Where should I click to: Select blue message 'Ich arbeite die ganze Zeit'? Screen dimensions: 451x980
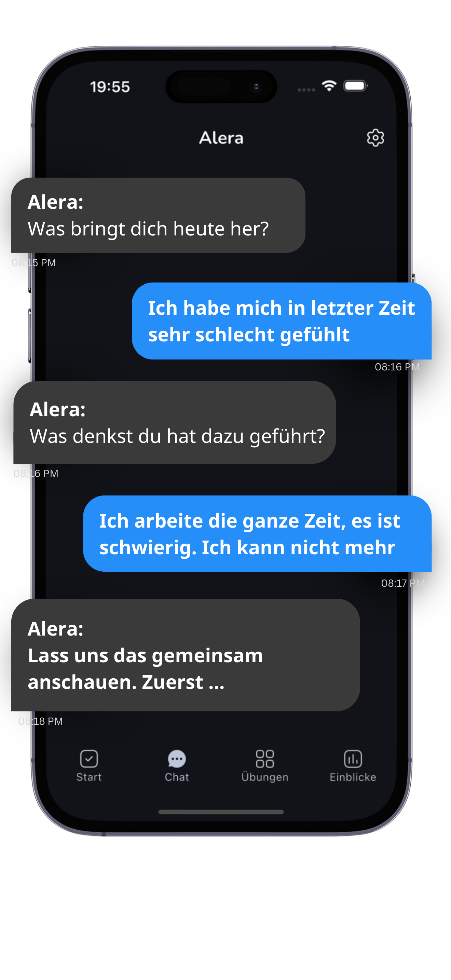(x=257, y=533)
